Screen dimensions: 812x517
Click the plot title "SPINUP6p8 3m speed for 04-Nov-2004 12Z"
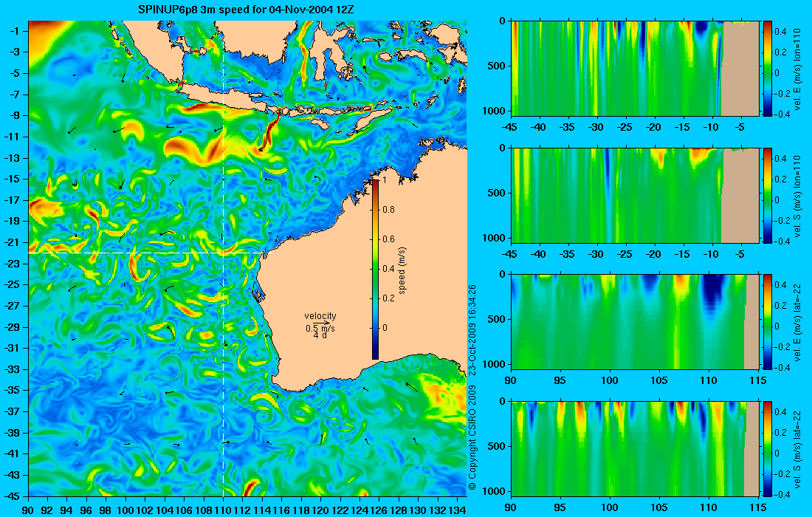(x=246, y=10)
